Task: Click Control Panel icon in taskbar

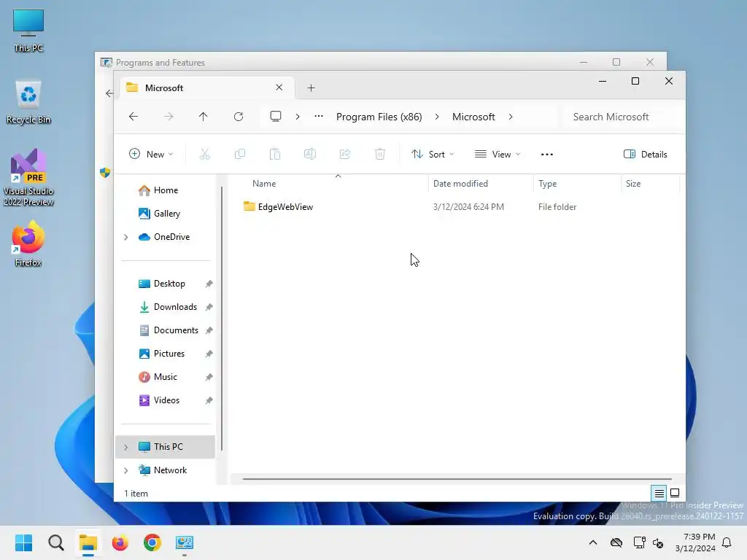Action: coord(185,542)
